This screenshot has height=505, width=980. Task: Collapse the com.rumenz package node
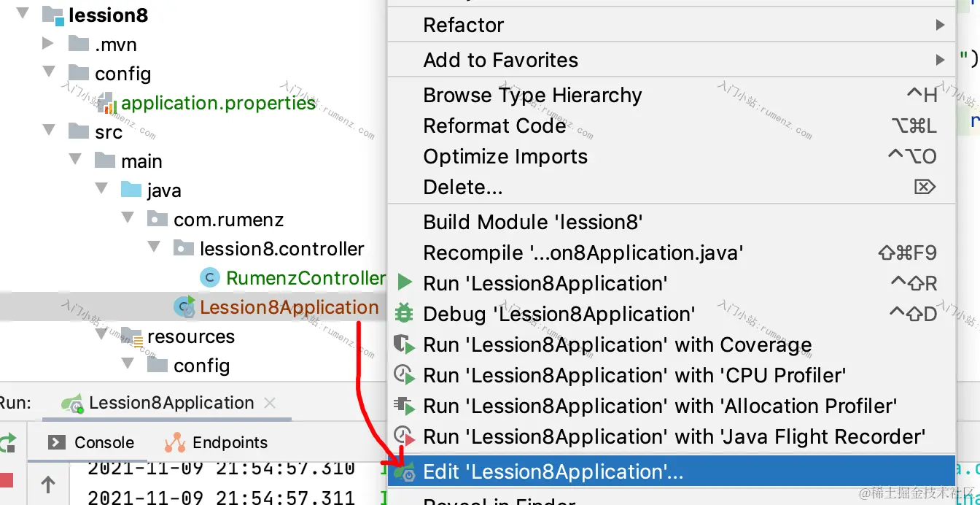(128, 219)
